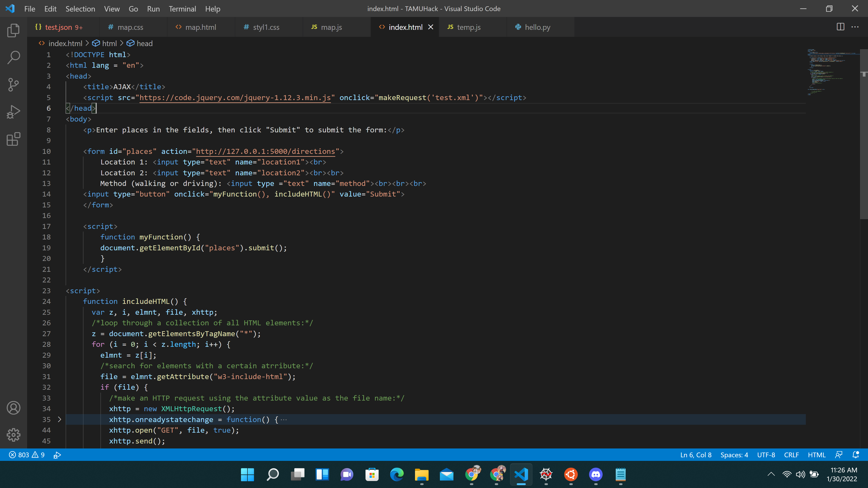The height and width of the screenshot is (488, 868).
Task: Open the Extensions view
Action: tap(14, 139)
